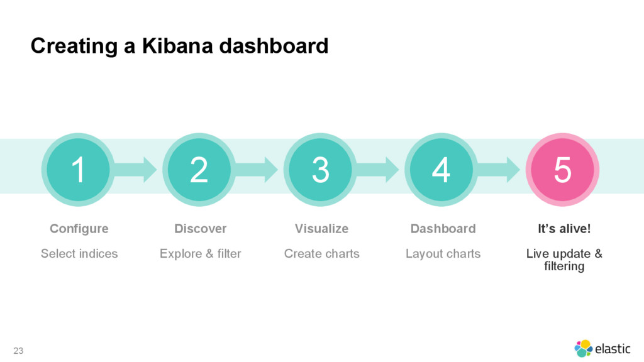Image resolution: width=644 pixels, height=362 pixels.
Task: Click the arrow between steps 1 and 2
Action: (x=136, y=170)
